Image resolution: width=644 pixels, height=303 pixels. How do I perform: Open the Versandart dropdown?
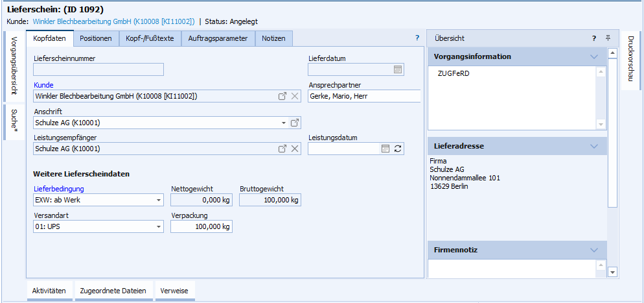(x=159, y=226)
